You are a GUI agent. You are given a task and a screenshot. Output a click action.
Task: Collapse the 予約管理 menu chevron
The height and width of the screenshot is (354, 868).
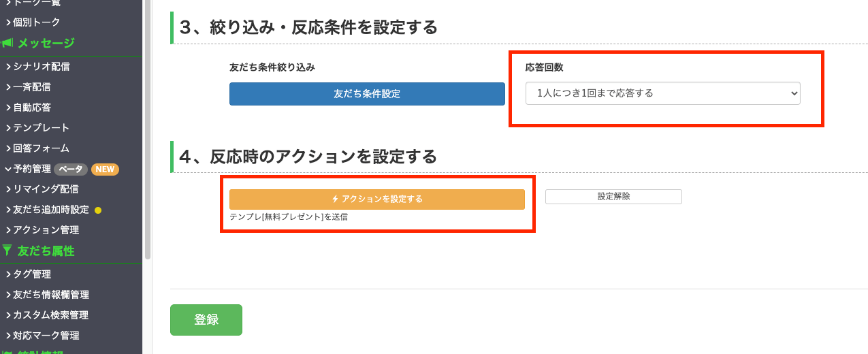[7, 169]
